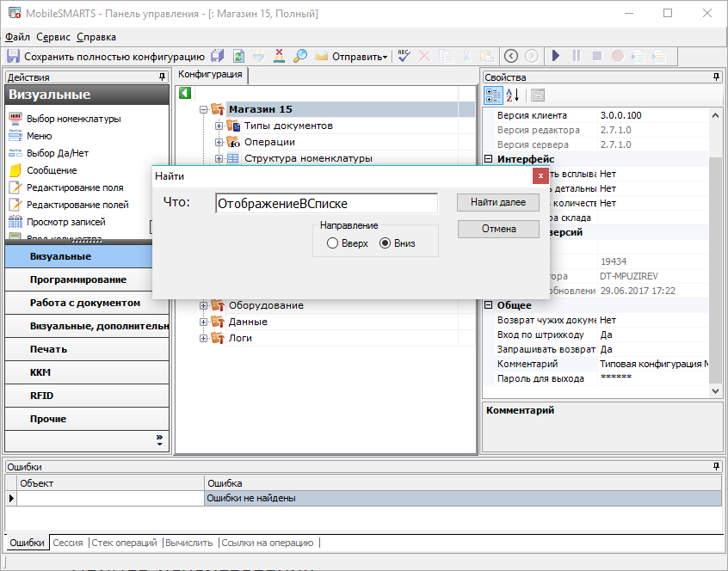Click the envelope Send icon
The width and height of the screenshot is (728, 571).
point(321,57)
